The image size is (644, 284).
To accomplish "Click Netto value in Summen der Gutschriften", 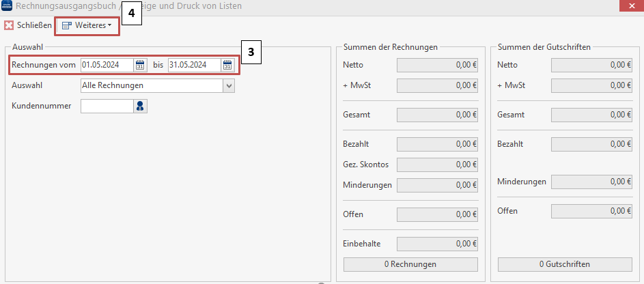I will tap(591, 66).
